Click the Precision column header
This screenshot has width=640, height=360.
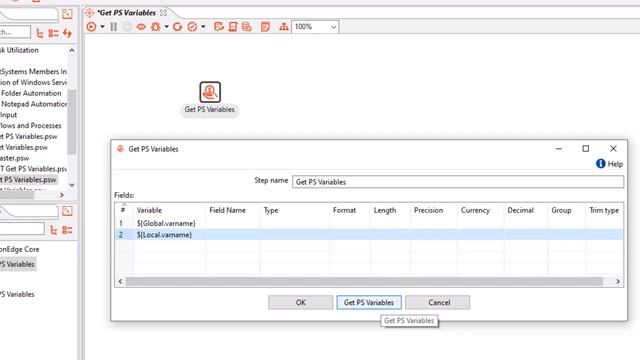coord(428,210)
